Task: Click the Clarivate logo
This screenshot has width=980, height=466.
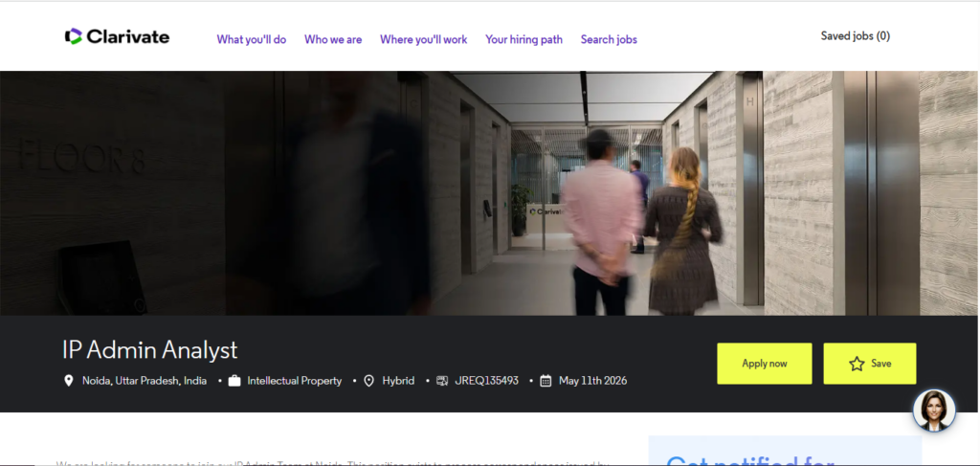Action: click(x=117, y=37)
